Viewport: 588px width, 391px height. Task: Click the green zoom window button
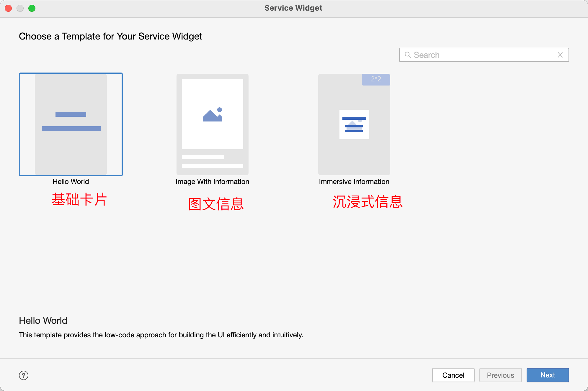point(32,8)
